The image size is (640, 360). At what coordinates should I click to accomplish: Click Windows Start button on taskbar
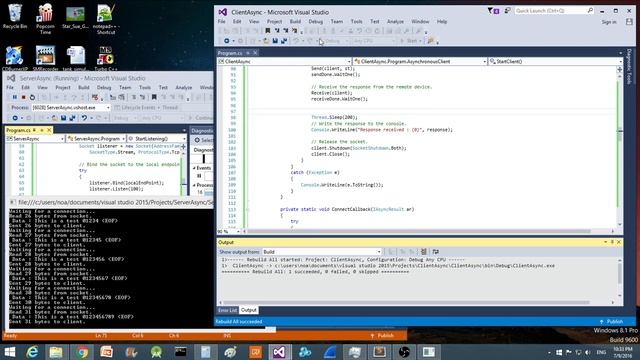(10, 352)
